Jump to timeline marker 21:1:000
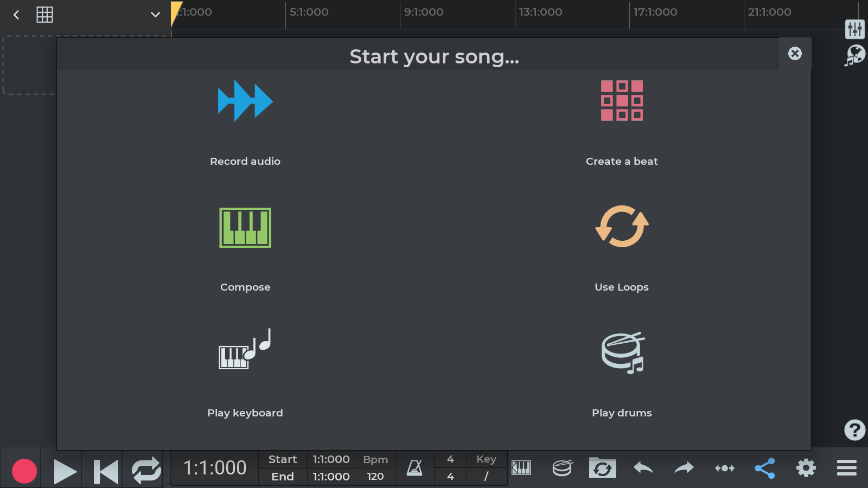This screenshot has width=868, height=488. [x=770, y=12]
